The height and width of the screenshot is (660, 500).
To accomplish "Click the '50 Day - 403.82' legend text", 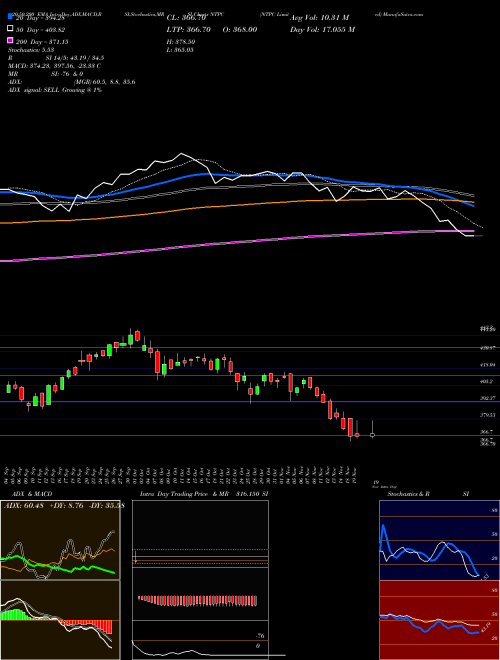I will click(x=40, y=30).
